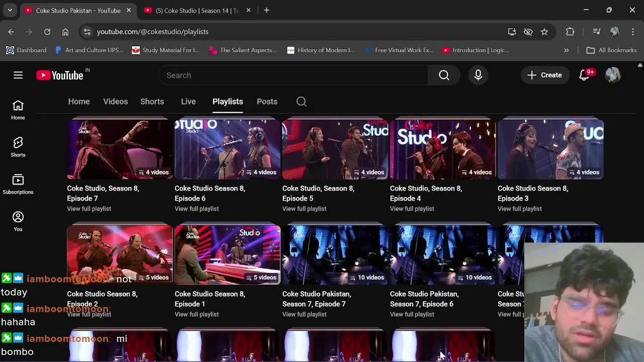Open the browser home page
Viewport: 644px width, 362px height.
[x=65, y=32]
